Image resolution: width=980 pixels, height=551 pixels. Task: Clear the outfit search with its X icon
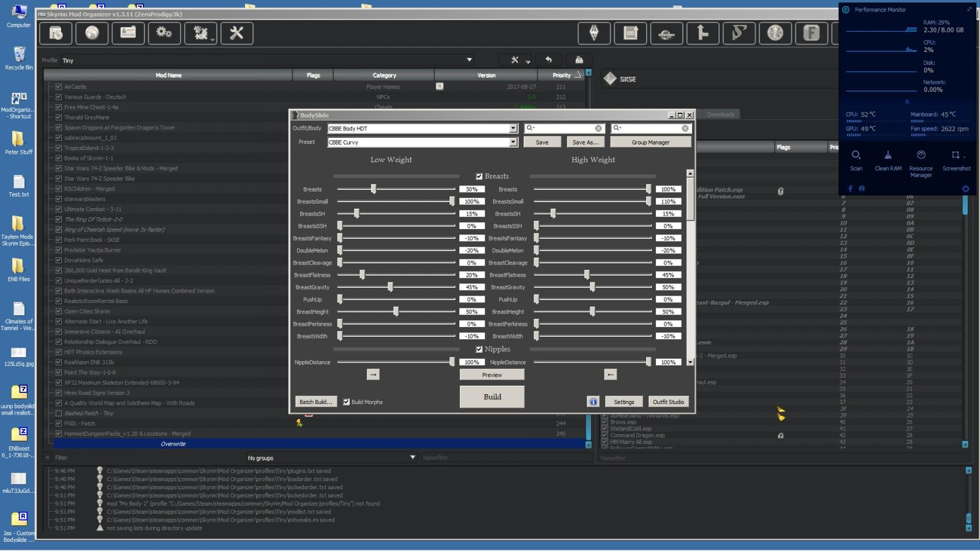[598, 128]
